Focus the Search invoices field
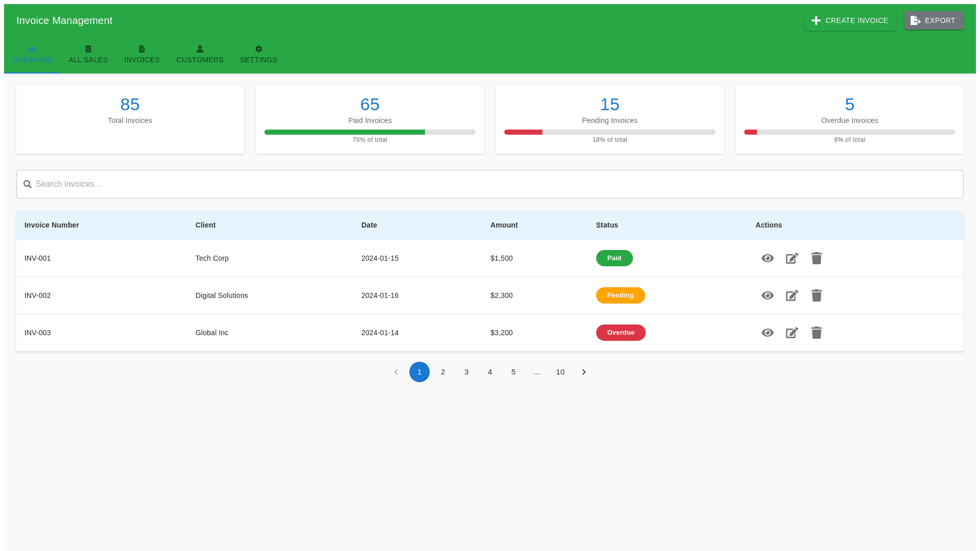980x551 pixels. [x=490, y=184]
